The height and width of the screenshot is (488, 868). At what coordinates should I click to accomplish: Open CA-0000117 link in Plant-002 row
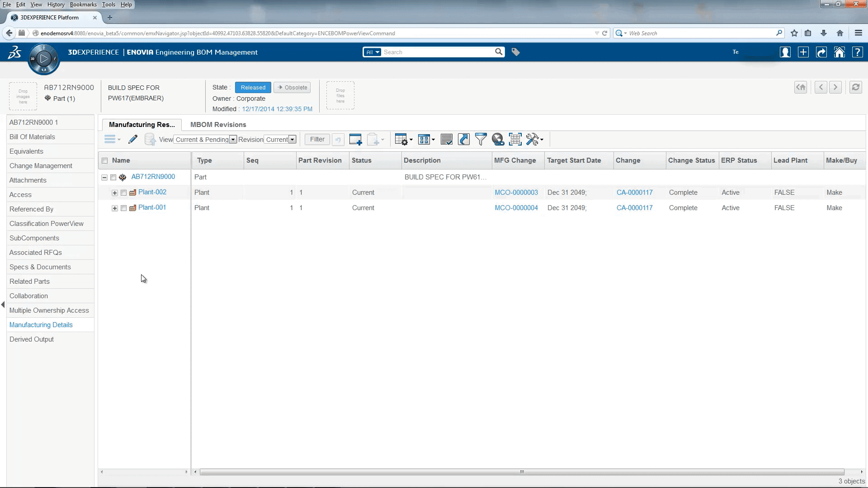click(634, 192)
